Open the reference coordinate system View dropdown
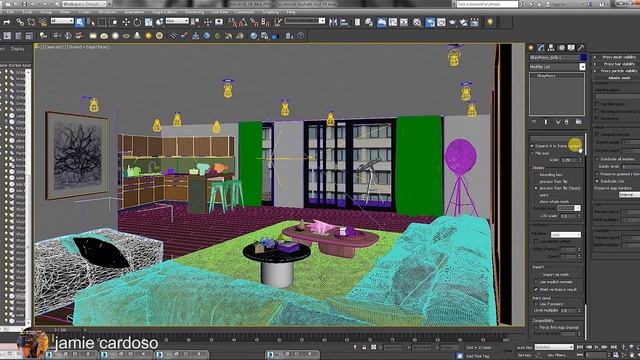 pos(177,21)
